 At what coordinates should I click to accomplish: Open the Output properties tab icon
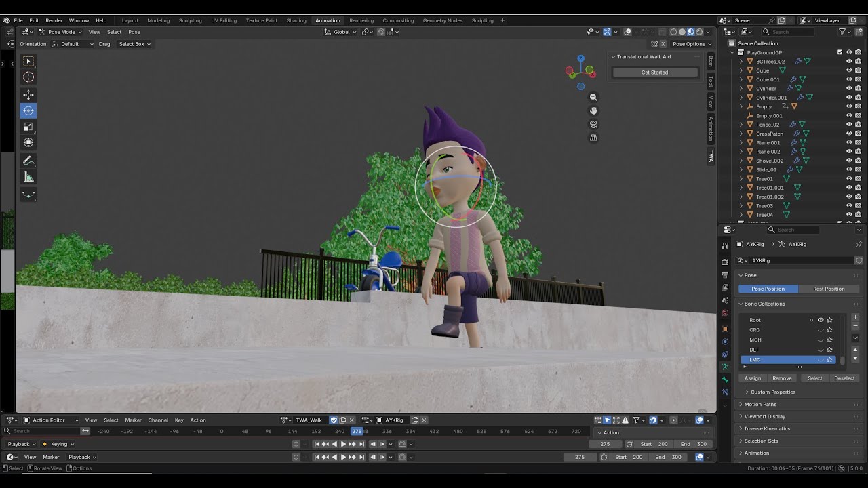(x=725, y=274)
